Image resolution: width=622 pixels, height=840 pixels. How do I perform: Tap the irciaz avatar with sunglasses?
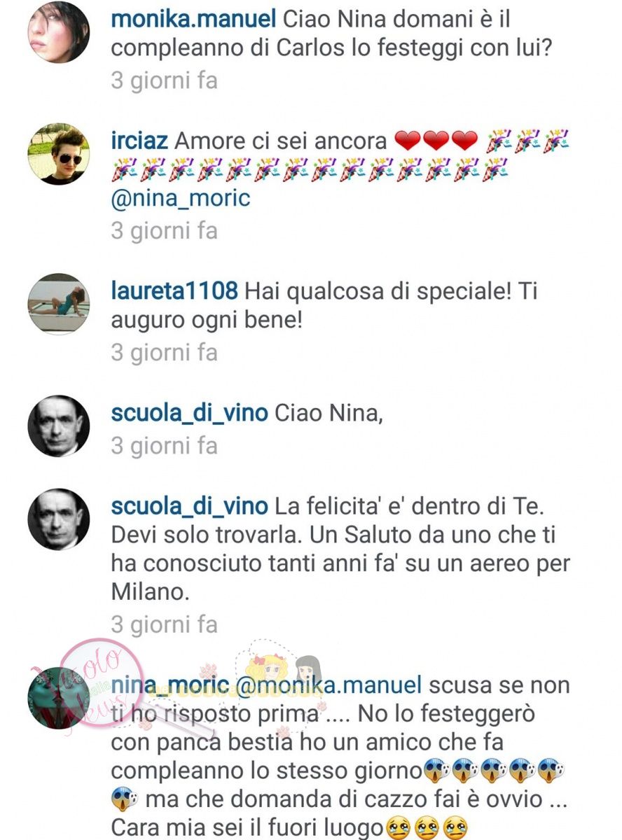pyautogui.click(x=59, y=154)
